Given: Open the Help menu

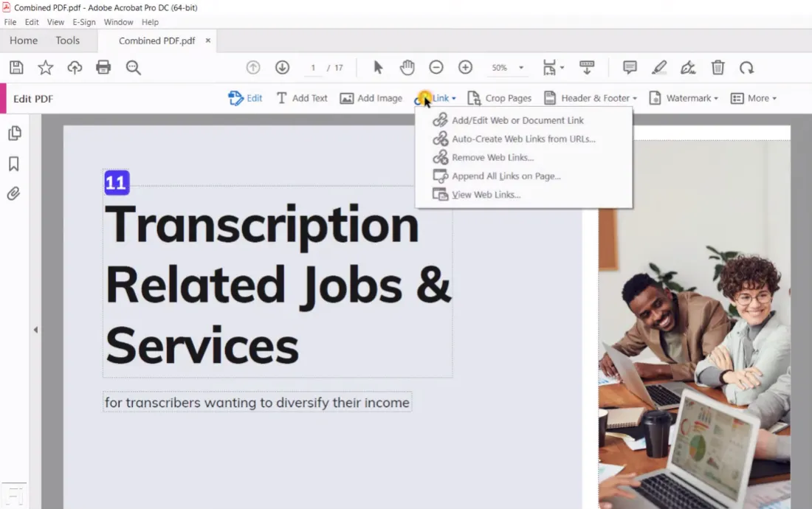Looking at the screenshot, I should click(x=150, y=22).
